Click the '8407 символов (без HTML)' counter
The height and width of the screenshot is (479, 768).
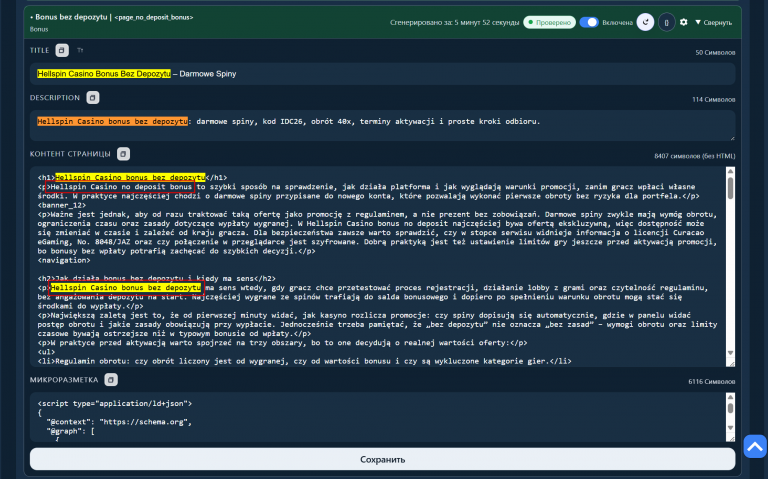click(695, 156)
